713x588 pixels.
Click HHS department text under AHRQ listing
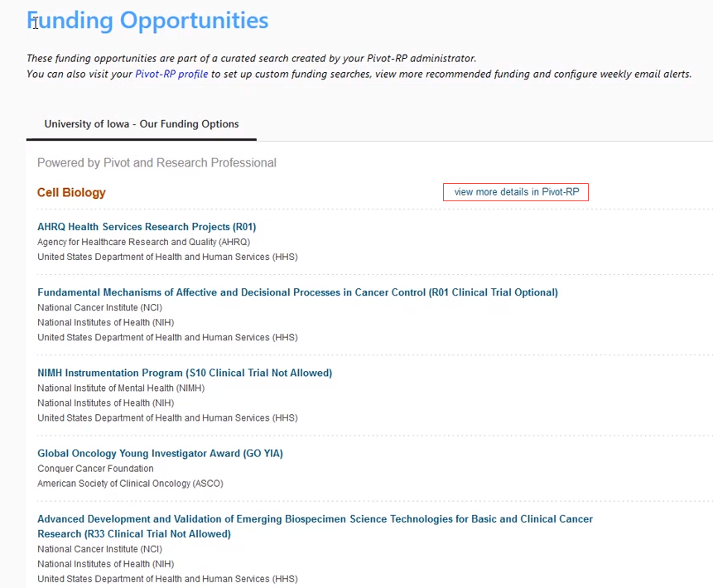click(x=167, y=258)
